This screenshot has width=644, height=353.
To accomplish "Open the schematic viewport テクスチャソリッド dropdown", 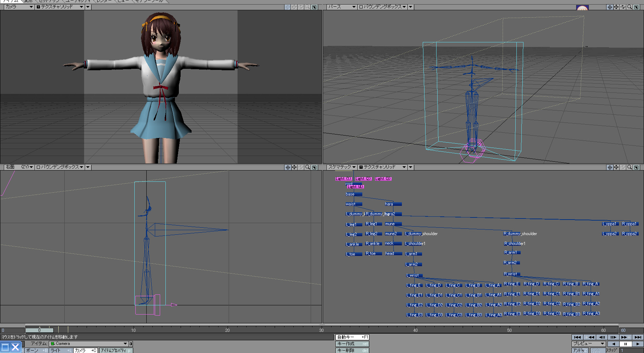I will click(x=382, y=167).
